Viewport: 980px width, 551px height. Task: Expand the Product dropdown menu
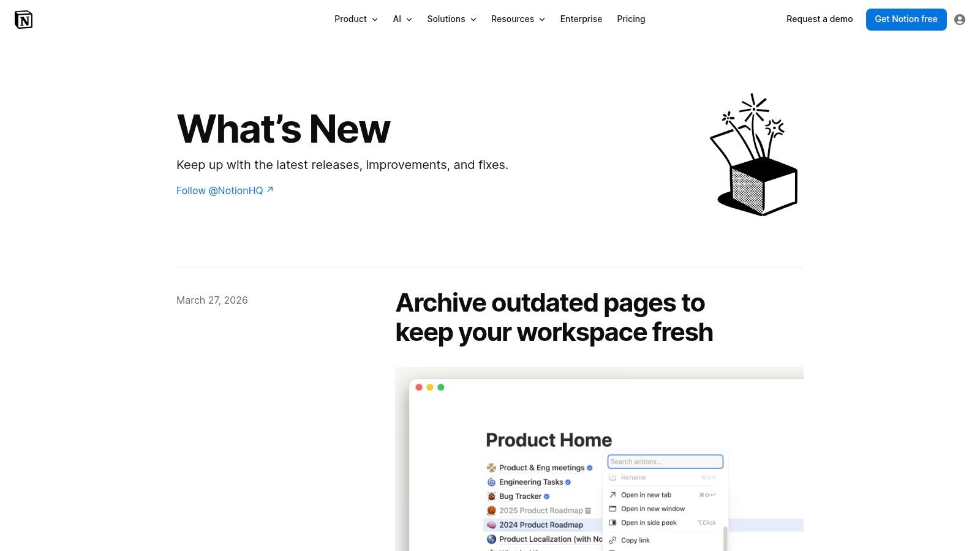point(356,19)
